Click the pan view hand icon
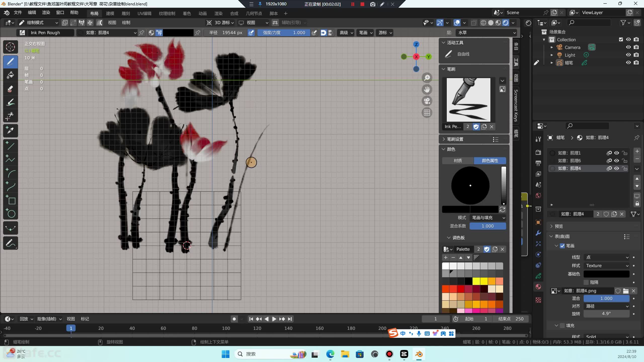Screen dimensions: 644x362 pyautogui.click(x=427, y=89)
